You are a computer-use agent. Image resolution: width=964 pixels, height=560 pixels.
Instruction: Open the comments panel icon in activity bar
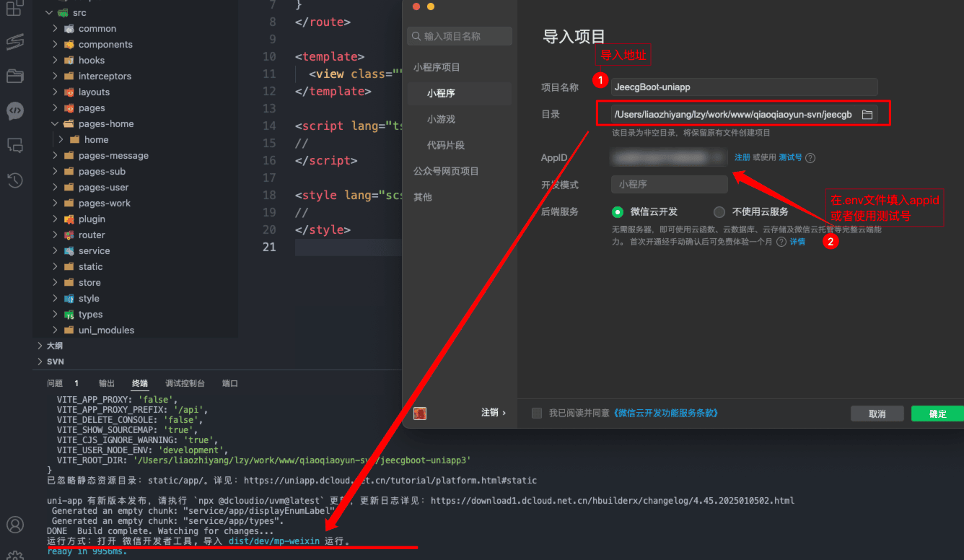tap(14, 145)
